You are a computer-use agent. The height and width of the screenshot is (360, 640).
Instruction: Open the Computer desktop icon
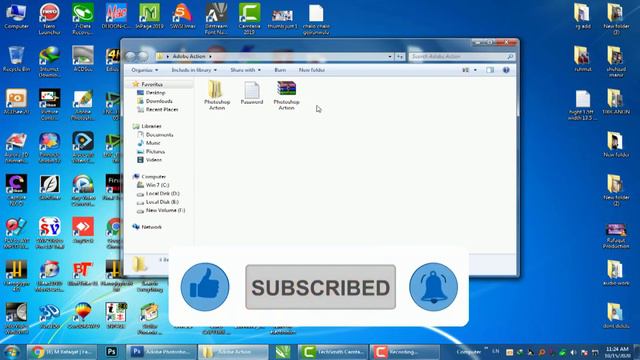pyautogui.click(x=16, y=17)
